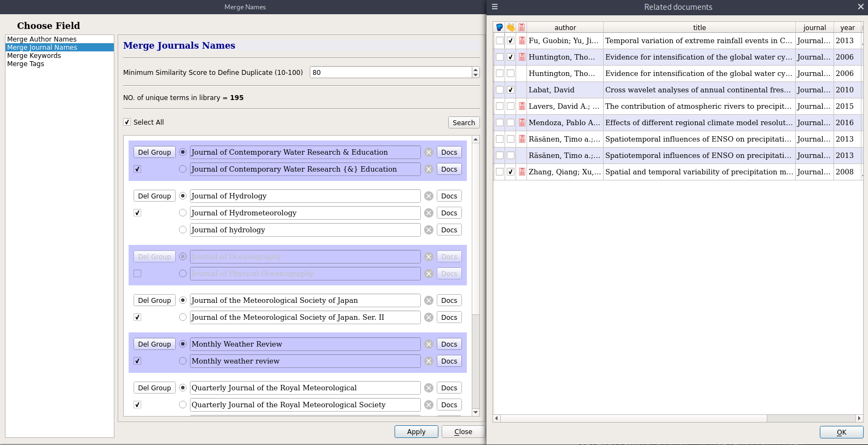The image size is (868, 445).
Task: Click the journal list vertical scrollbar
Action: pyautogui.click(x=476, y=230)
